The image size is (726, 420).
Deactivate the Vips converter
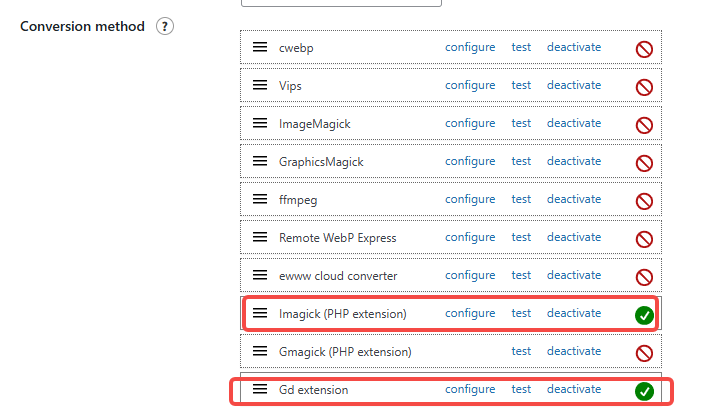coord(574,85)
